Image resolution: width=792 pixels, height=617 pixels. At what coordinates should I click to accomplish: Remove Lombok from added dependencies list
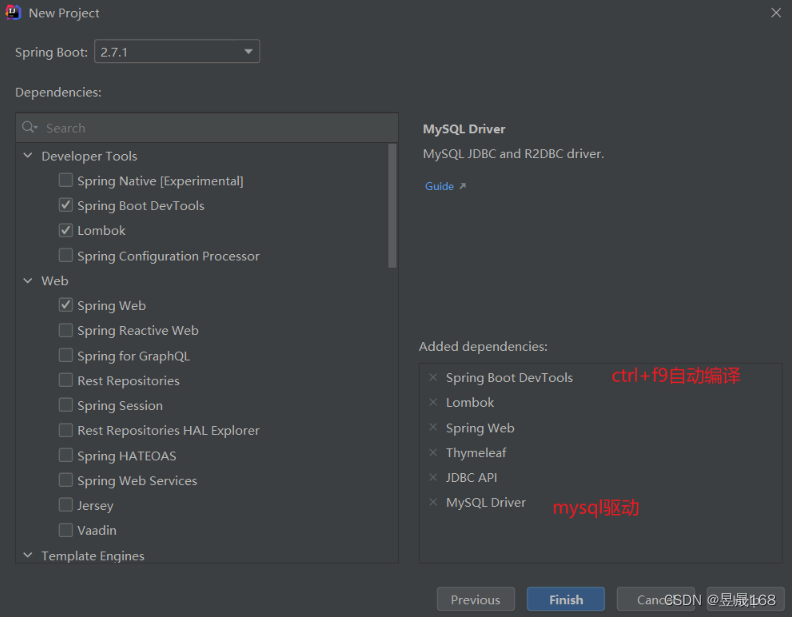433,402
